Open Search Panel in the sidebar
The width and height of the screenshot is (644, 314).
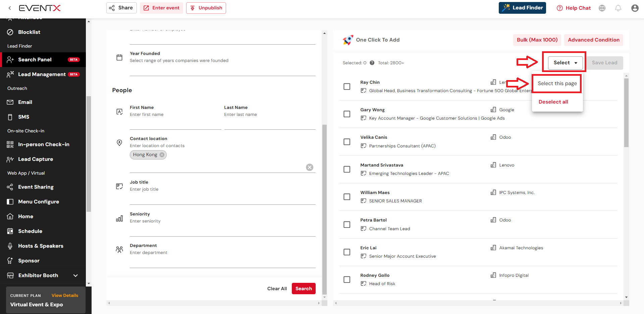pos(43,60)
